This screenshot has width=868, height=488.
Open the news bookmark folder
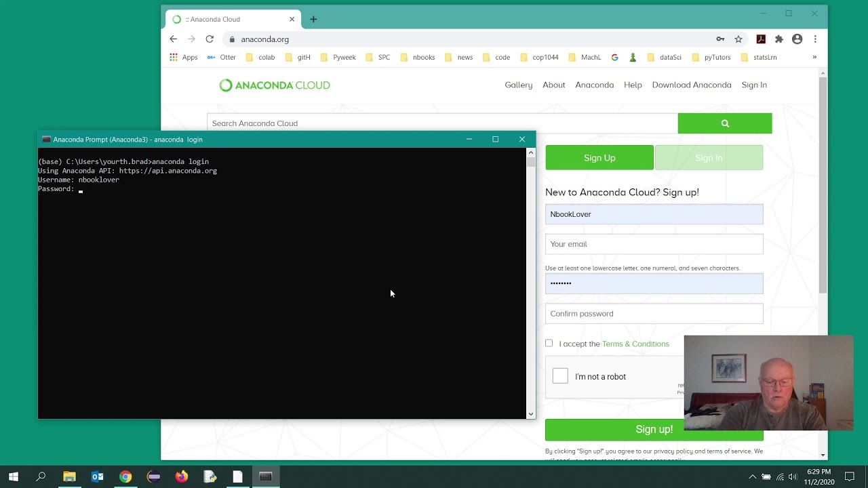pyautogui.click(x=458, y=58)
